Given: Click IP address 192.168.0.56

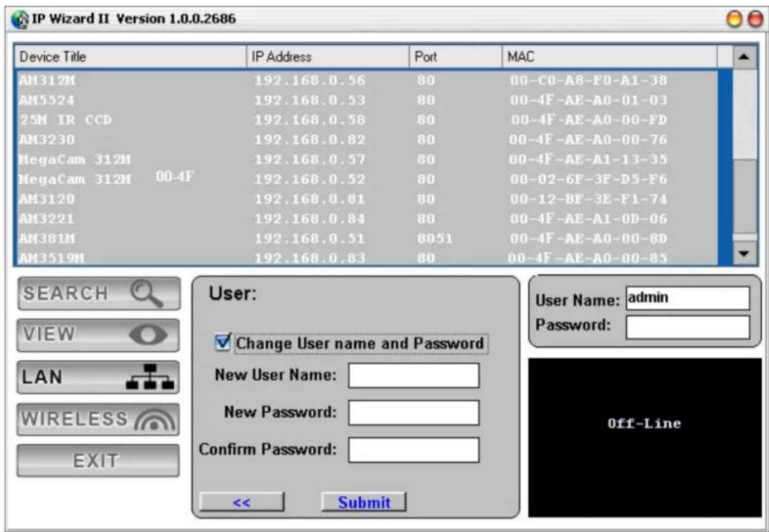Looking at the screenshot, I should pos(310,80).
